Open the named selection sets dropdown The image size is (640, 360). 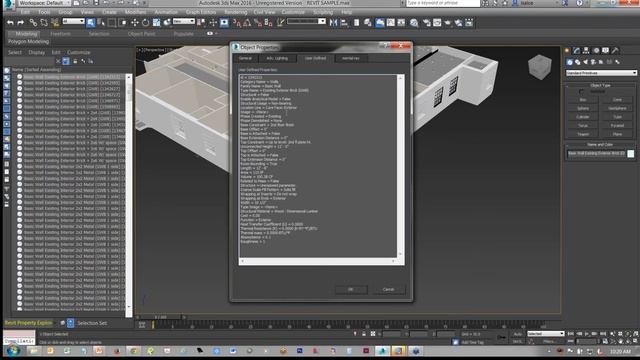click(x=306, y=21)
